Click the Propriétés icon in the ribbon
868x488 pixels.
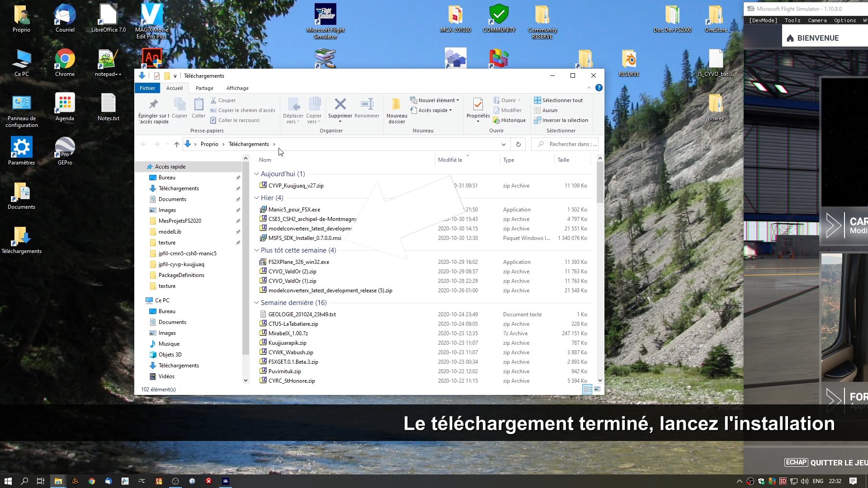click(x=478, y=105)
